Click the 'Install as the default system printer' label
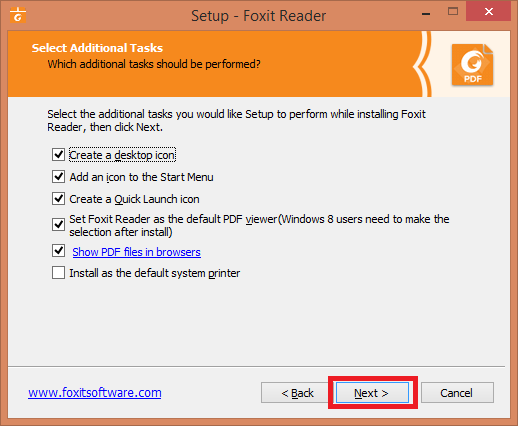Image resolution: width=518 pixels, height=426 pixels. click(x=155, y=273)
